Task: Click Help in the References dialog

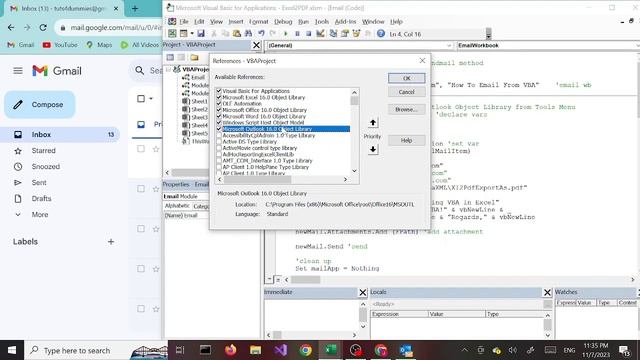Action: pyautogui.click(x=407, y=140)
